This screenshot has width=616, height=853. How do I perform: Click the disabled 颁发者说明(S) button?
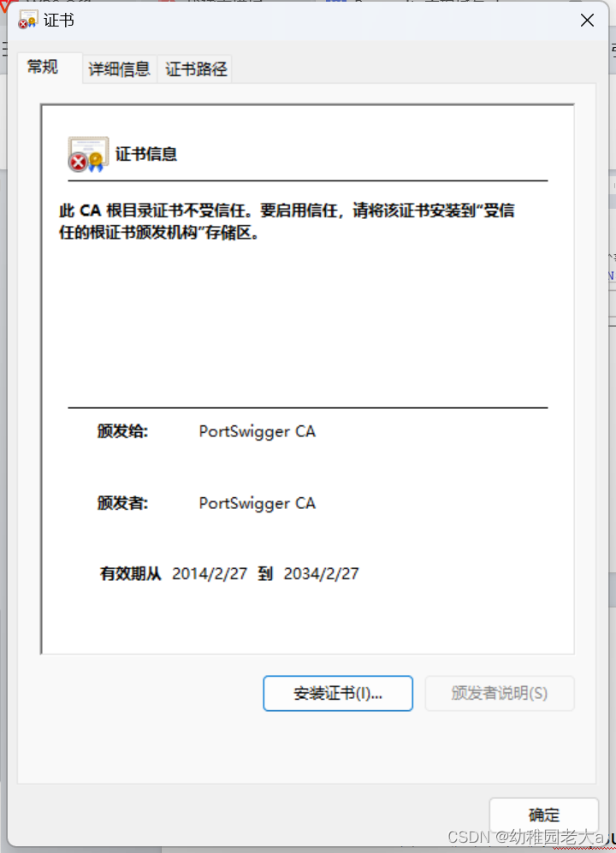(x=499, y=693)
